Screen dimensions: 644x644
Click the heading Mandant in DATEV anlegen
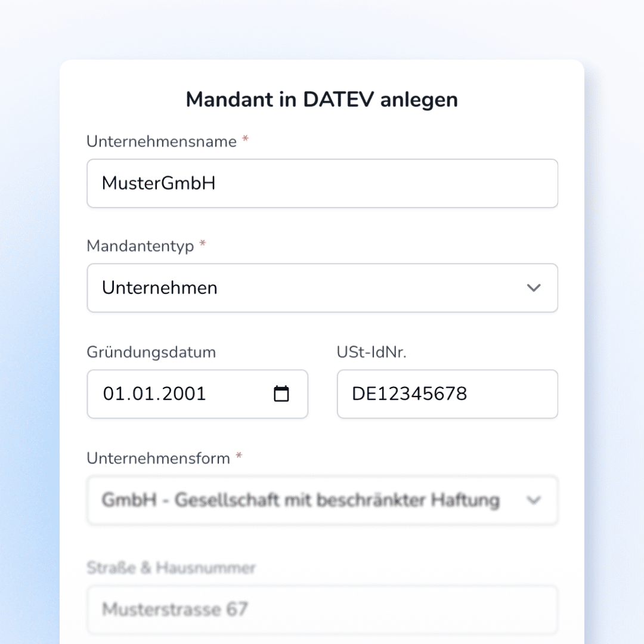tap(322, 100)
